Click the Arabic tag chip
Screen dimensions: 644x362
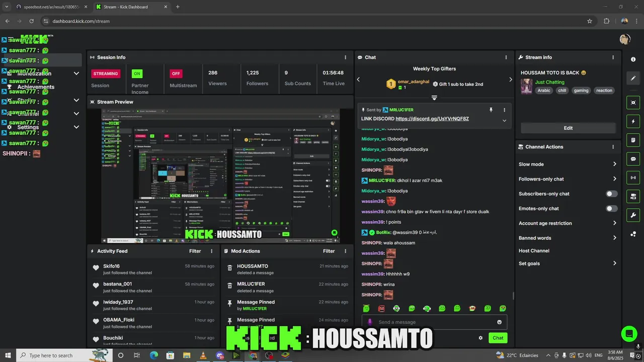pyautogui.click(x=543, y=90)
